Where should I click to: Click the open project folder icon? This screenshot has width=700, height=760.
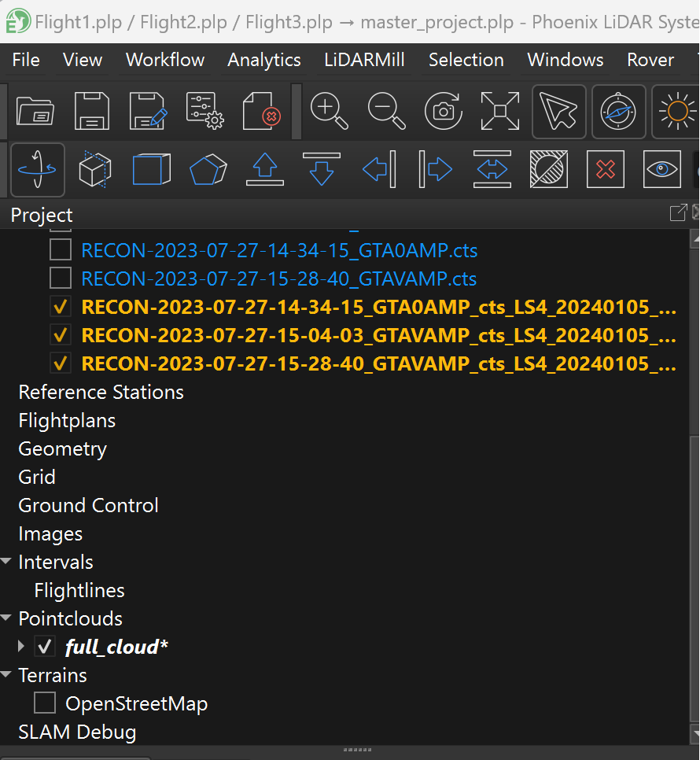[x=35, y=111]
